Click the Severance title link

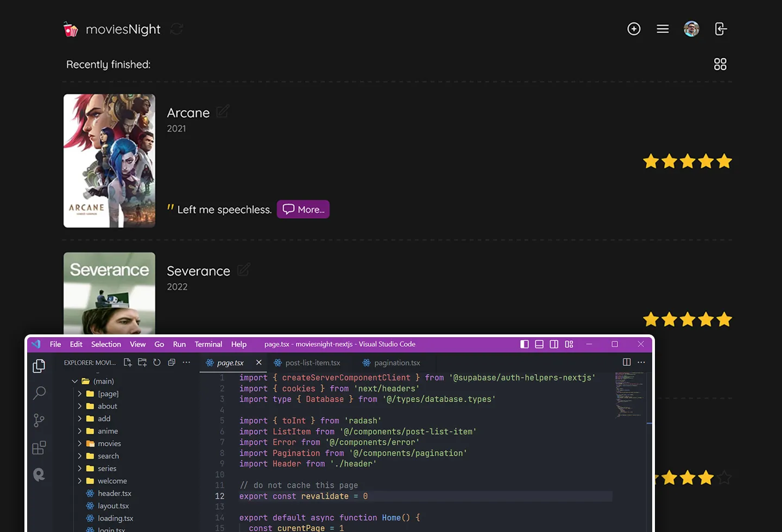point(199,271)
